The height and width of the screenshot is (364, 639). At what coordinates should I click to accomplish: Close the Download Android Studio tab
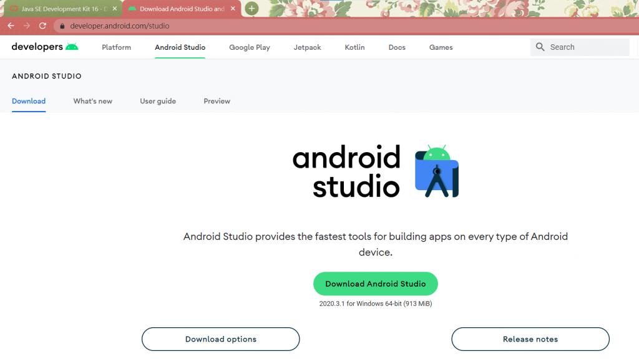pos(233,9)
